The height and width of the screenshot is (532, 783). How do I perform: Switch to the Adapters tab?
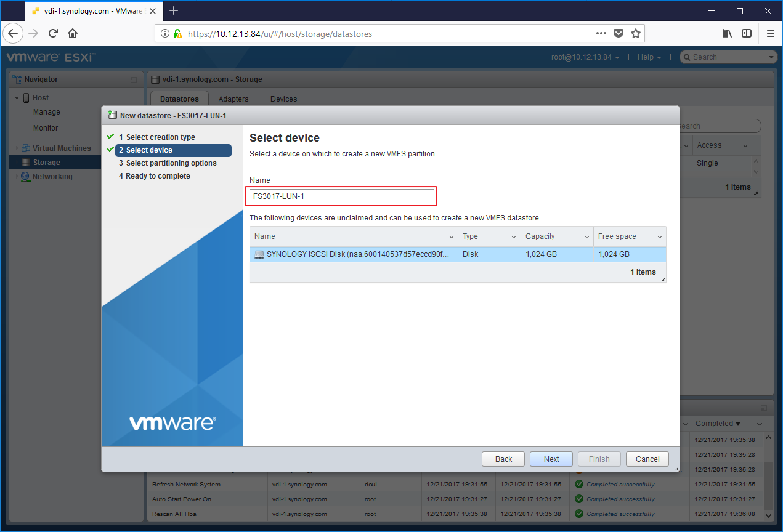coord(233,99)
